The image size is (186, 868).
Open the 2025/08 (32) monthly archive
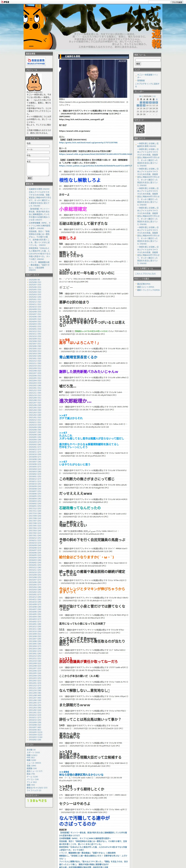click(35, 282)
